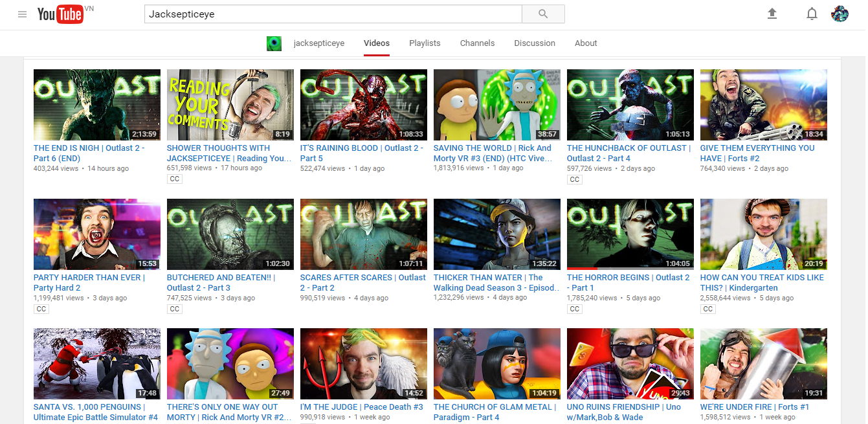Open Butchered and Beaten Part 3 thumbnail
The height and width of the screenshot is (424, 868).
230,234
